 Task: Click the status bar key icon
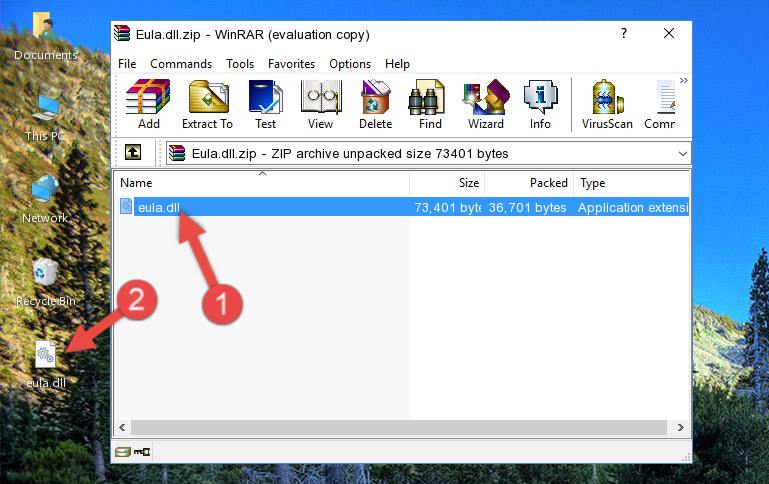[x=142, y=452]
